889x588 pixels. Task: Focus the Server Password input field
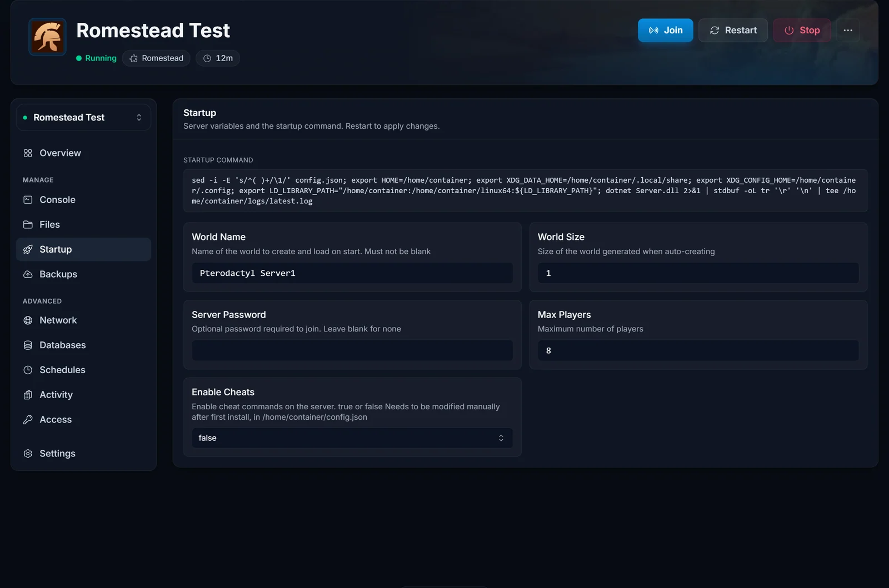tap(352, 351)
